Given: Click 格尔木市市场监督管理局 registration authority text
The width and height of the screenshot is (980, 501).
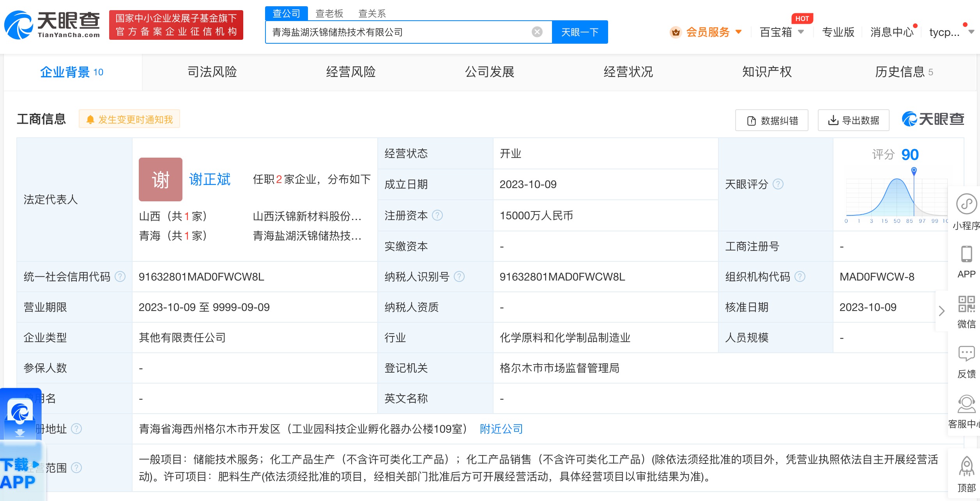Looking at the screenshot, I should coord(560,368).
